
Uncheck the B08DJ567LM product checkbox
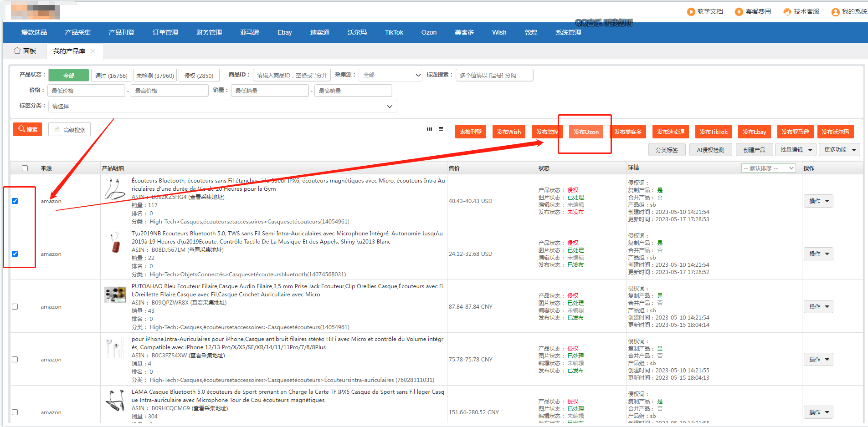[15, 254]
